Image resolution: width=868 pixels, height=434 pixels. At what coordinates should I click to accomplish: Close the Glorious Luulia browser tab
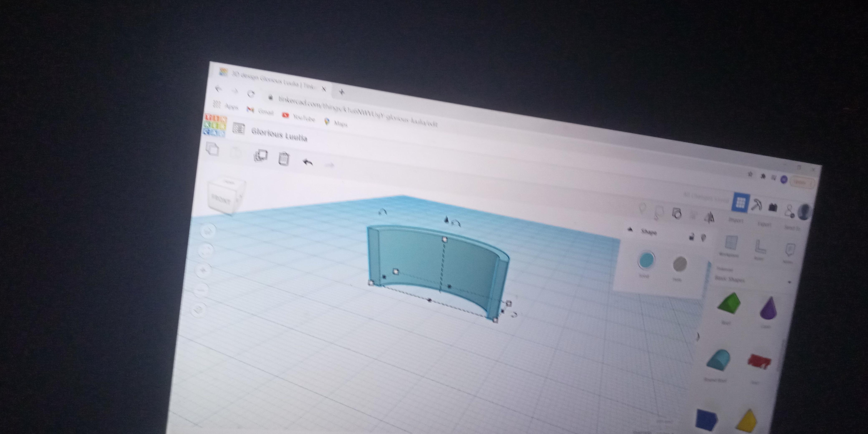tap(324, 89)
